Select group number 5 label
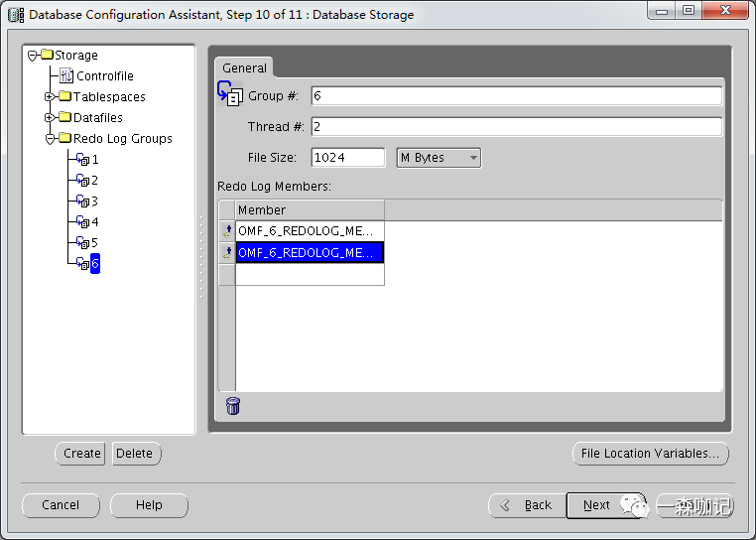Screen dimensions: 756x540 tap(95, 243)
